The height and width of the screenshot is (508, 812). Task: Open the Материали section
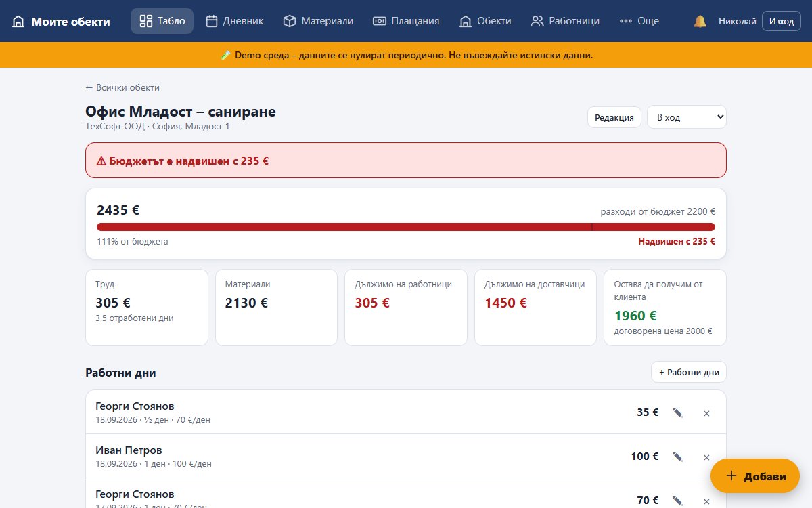click(x=318, y=21)
